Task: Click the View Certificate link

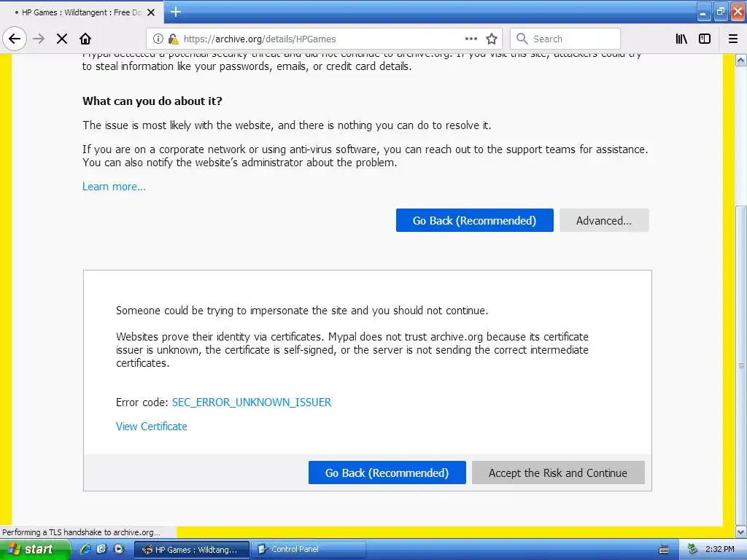Action: (152, 427)
